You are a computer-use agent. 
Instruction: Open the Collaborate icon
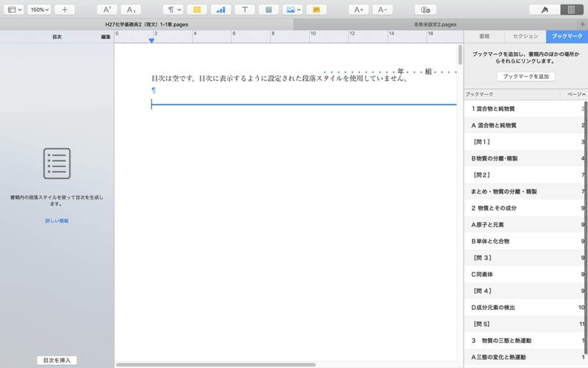(426, 10)
